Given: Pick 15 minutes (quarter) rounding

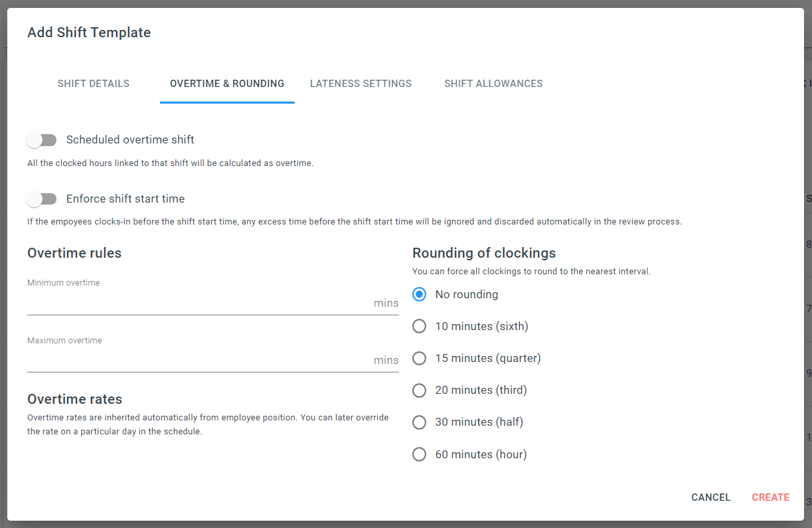Looking at the screenshot, I should 419,358.
